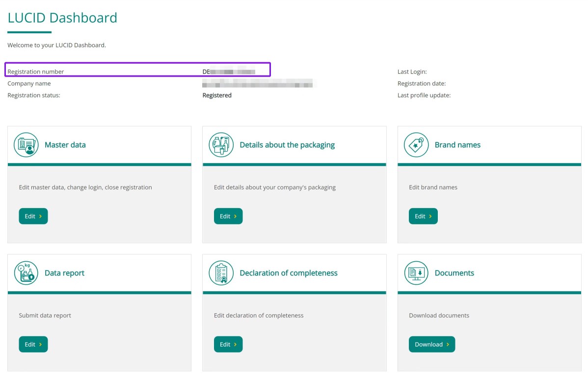Click the packaging bottles icon

[x=221, y=145]
